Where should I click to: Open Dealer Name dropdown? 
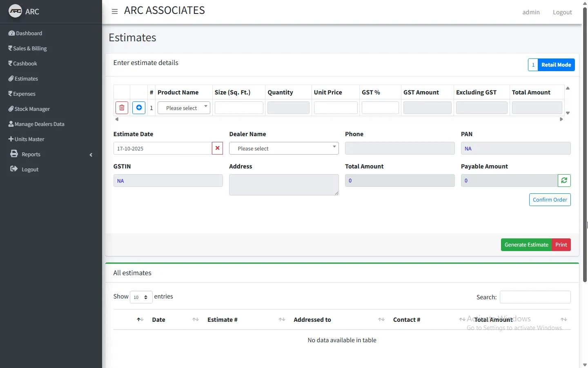point(284,148)
